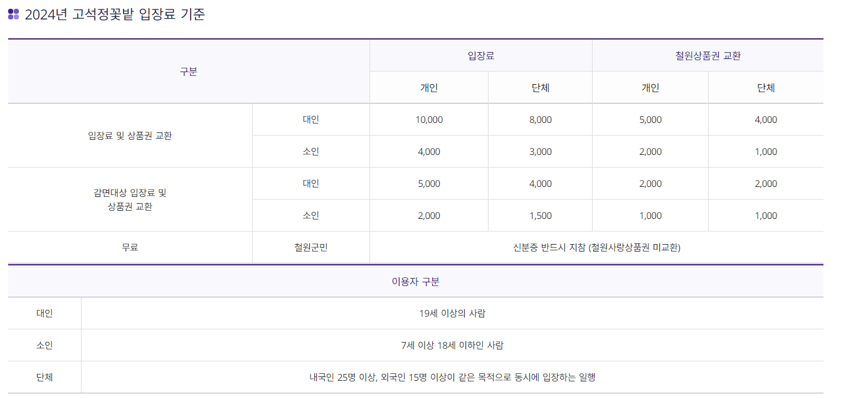Click the 이용자 구분 section header

tap(416, 282)
